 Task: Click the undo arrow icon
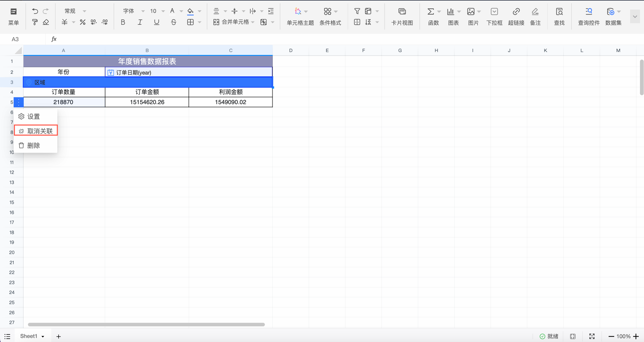pyautogui.click(x=35, y=11)
